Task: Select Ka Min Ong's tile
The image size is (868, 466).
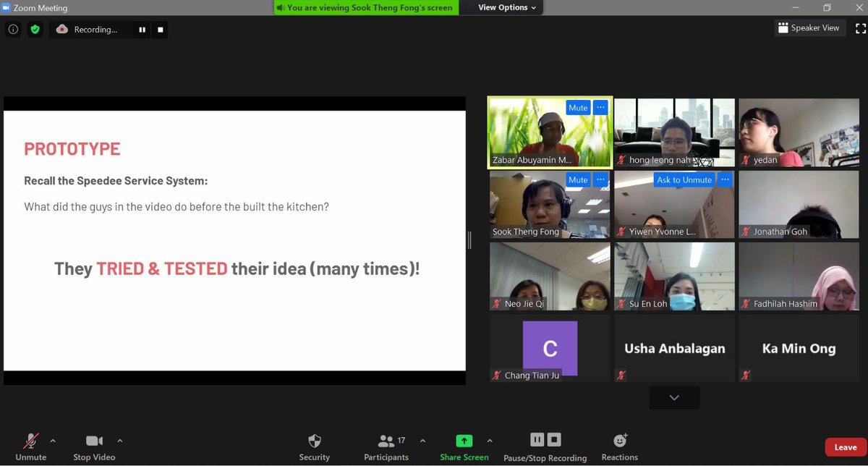Action: pos(799,348)
